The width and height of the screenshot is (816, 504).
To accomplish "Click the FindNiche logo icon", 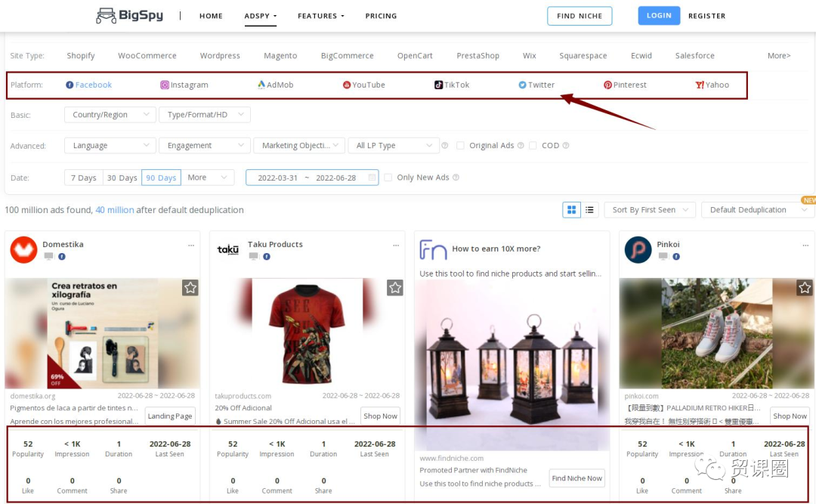I will (433, 249).
